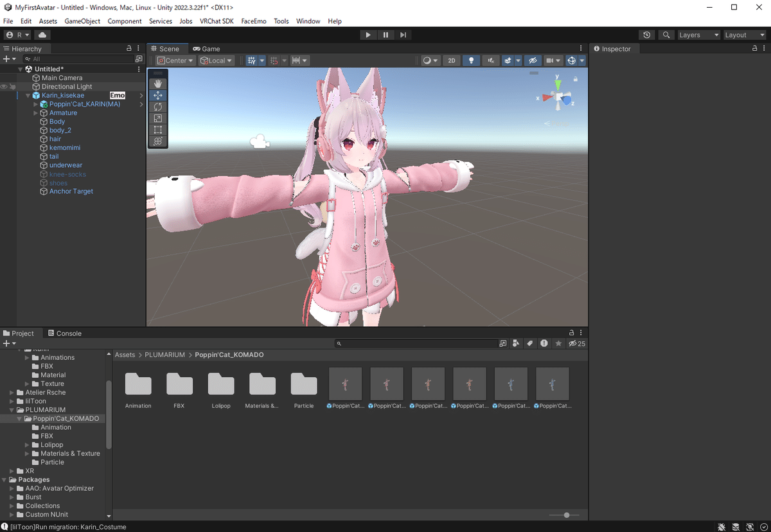Click the Emo badge on Karin_kisekae
The width and height of the screenshot is (771, 532).
118,96
